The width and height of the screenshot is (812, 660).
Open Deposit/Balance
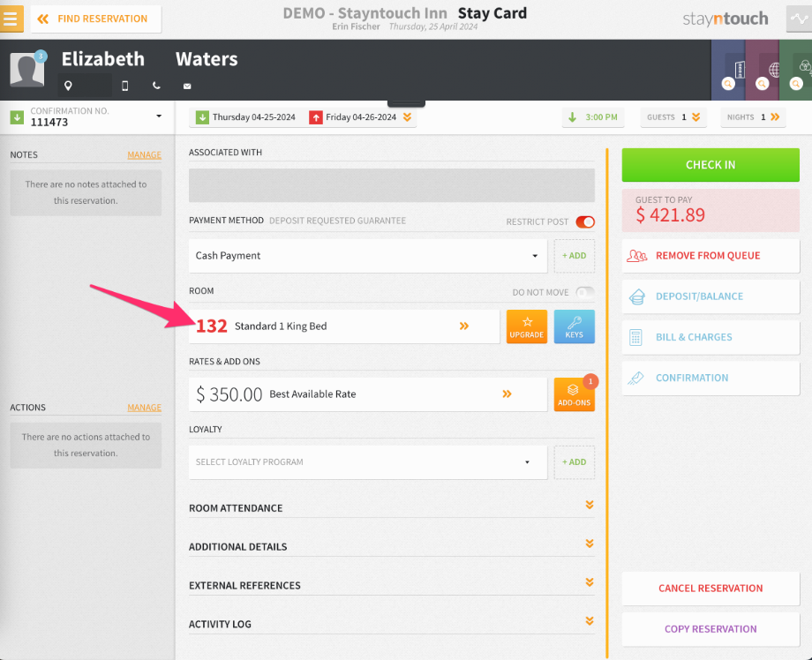click(x=710, y=296)
